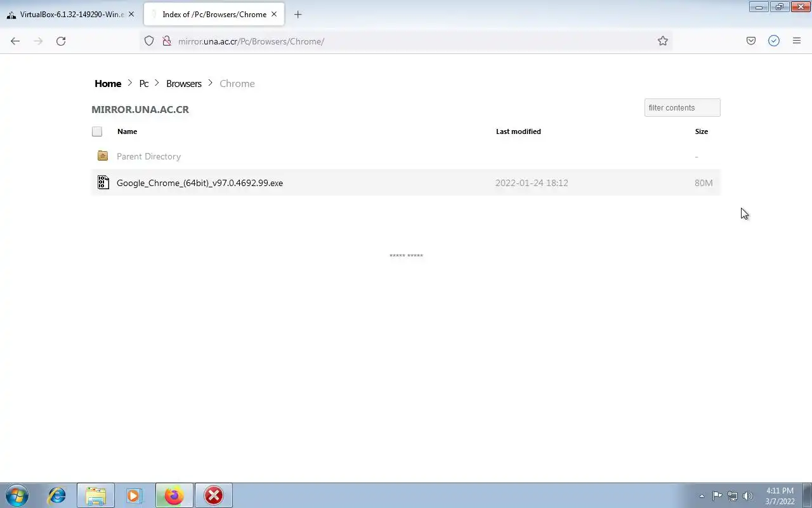Open a new browser tab
The height and width of the screenshot is (508, 812).
[298, 14]
